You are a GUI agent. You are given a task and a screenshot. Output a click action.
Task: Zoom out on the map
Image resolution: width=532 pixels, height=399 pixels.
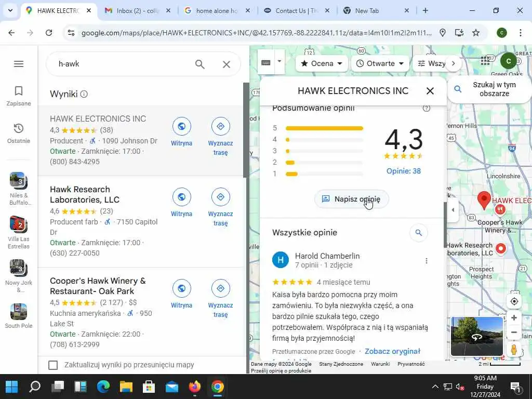pos(514,332)
